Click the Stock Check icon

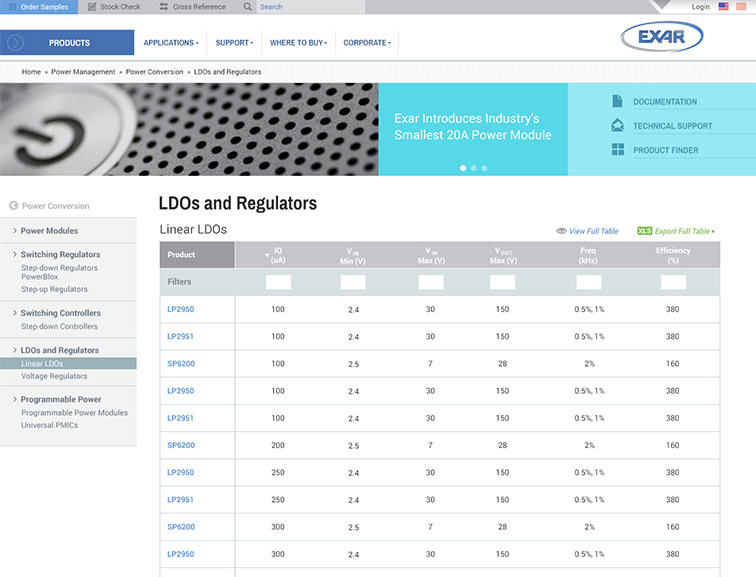pyautogui.click(x=91, y=7)
